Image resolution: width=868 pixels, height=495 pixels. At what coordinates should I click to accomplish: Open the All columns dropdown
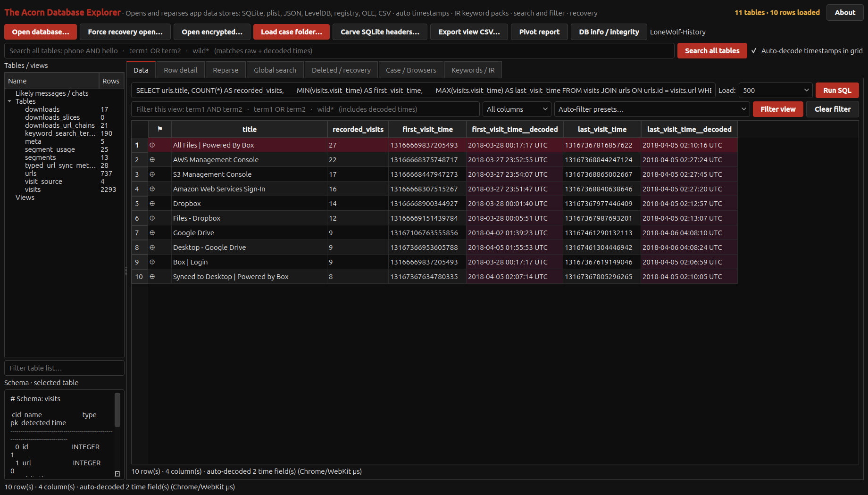tap(517, 109)
